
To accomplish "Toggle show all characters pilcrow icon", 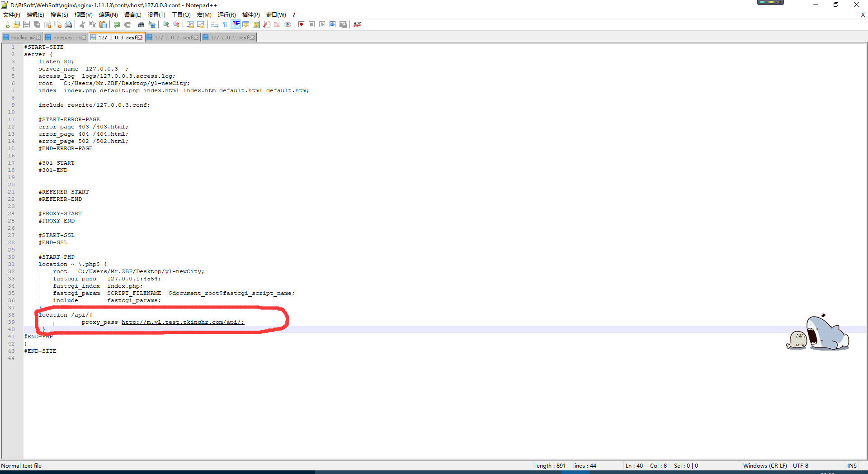I will click(x=225, y=24).
